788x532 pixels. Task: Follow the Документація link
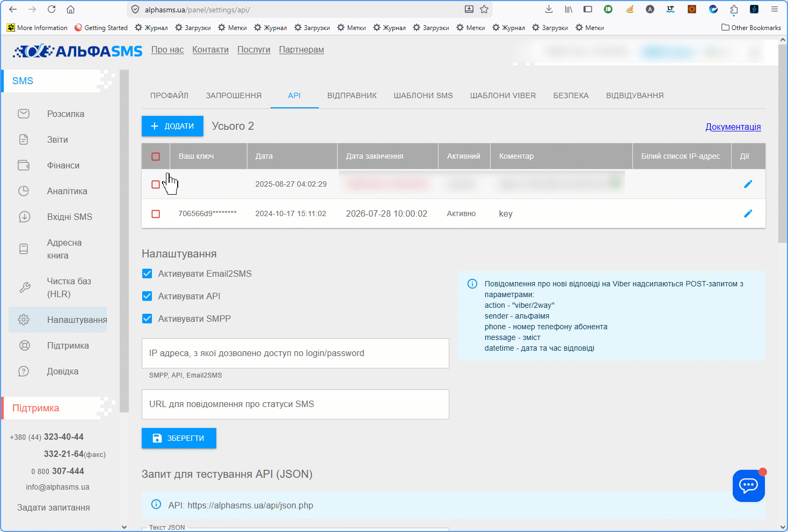tap(733, 127)
